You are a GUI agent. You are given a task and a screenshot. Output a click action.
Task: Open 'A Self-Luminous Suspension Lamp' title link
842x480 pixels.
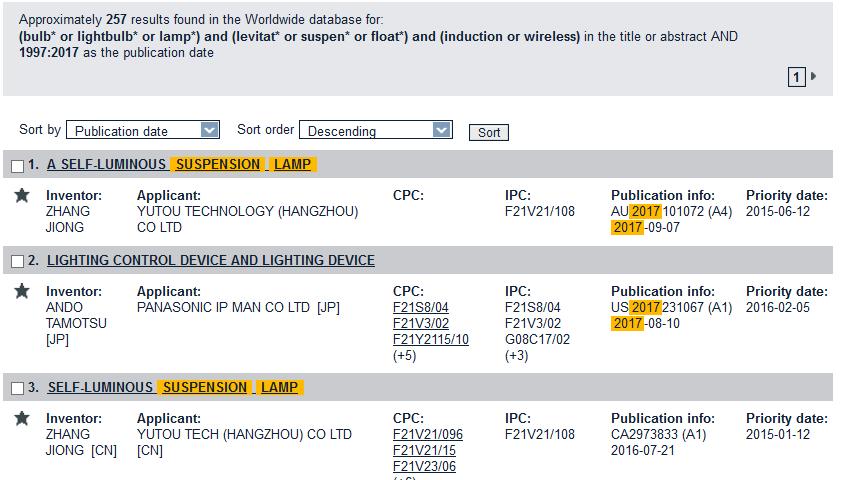[x=180, y=164]
